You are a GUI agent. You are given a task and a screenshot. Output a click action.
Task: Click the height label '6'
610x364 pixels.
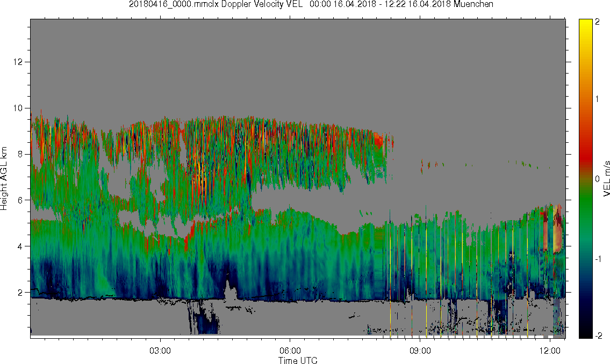[x=20, y=200]
